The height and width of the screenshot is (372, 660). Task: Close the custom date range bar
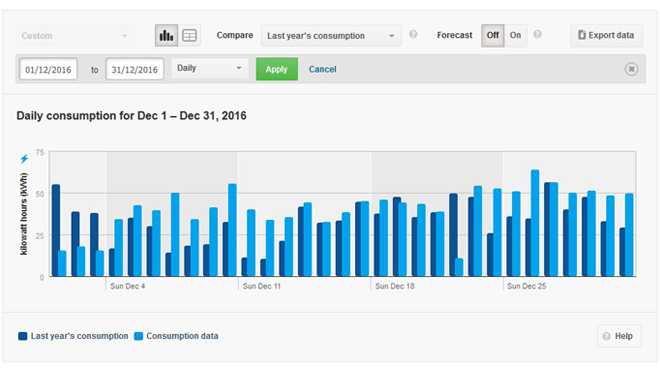631,69
